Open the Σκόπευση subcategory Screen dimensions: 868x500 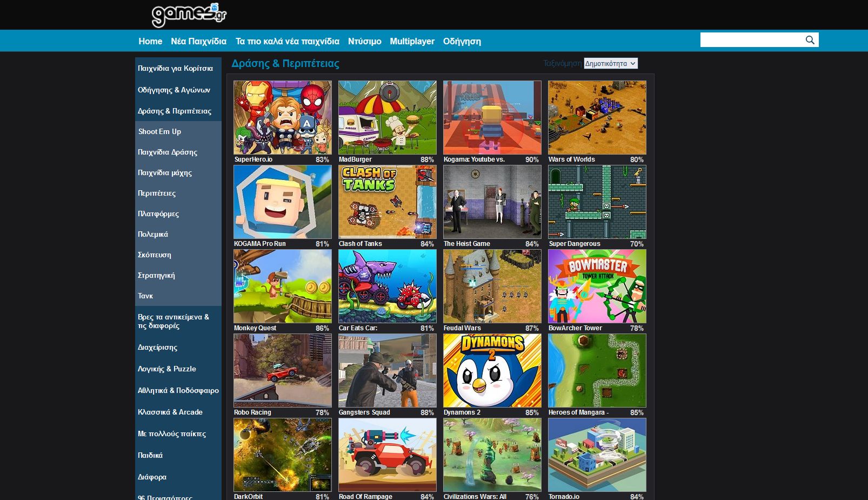pyautogui.click(x=178, y=255)
